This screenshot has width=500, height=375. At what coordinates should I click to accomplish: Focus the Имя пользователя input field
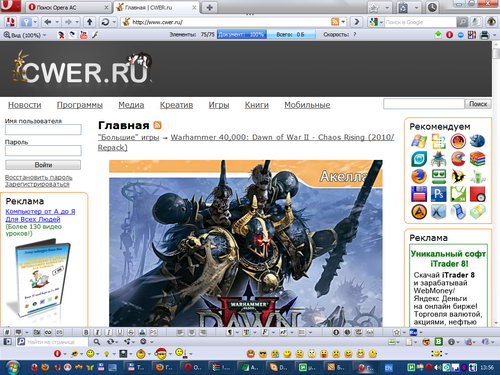[43, 130]
